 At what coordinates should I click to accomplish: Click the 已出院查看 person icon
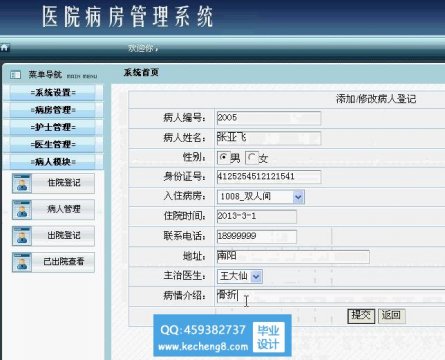tap(22, 262)
